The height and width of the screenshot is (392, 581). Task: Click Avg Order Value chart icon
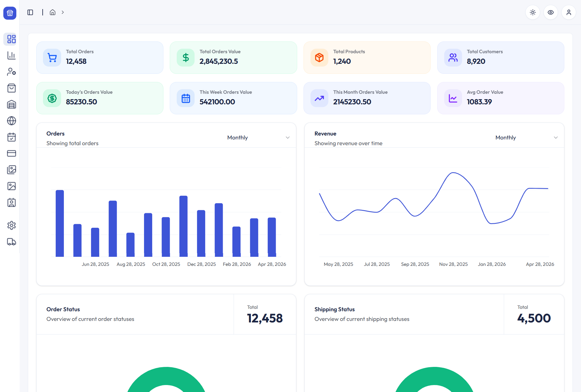(453, 98)
